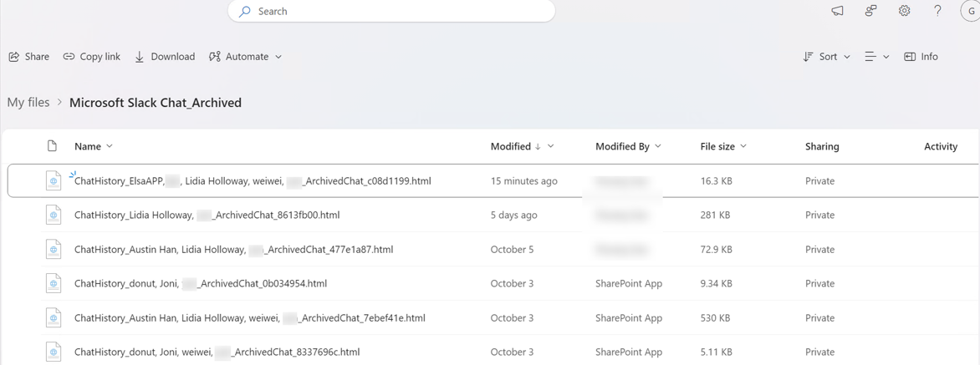
Task: Click the 72.9 KB file size cell
Action: click(717, 250)
